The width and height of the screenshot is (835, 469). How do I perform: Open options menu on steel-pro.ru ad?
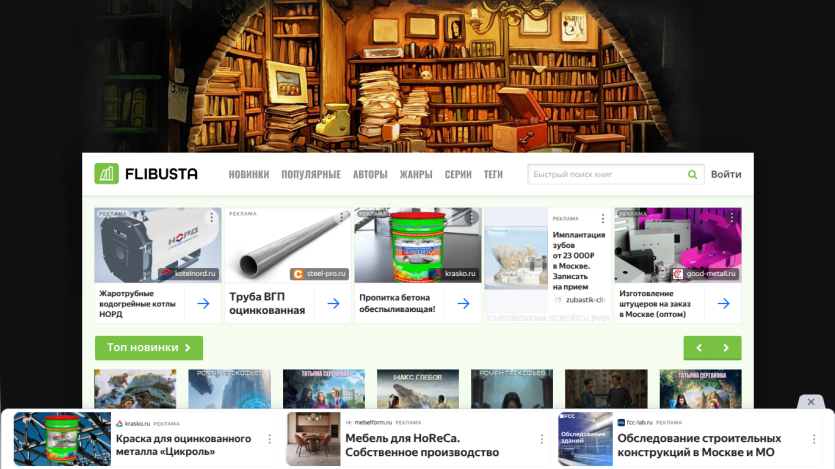click(x=341, y=217)
